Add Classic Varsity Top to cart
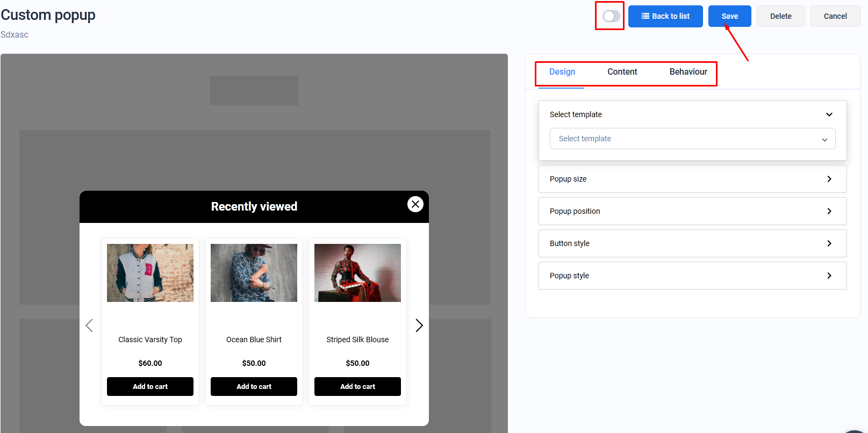868x433 pixels. [x=150, y=386]
